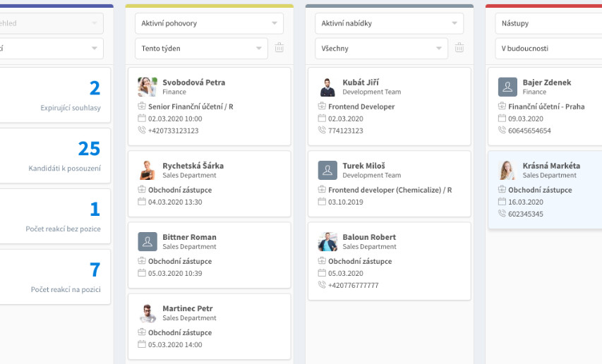This screenshot has width=602, height=364.
Task: Open the Aktivní nabídky dropdown
Action: click(x=389, y=23)
